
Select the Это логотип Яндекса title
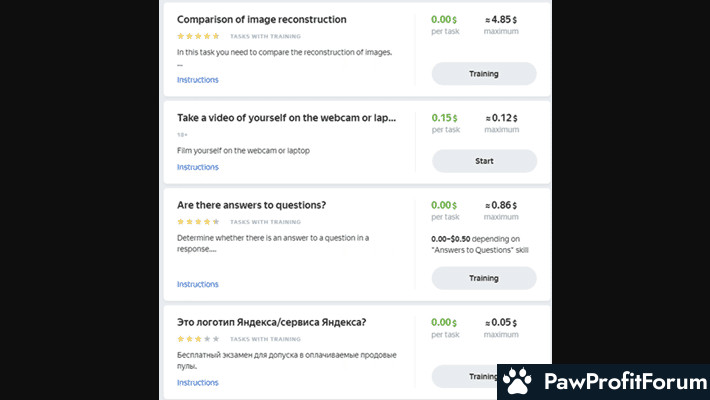pos(271,323)
